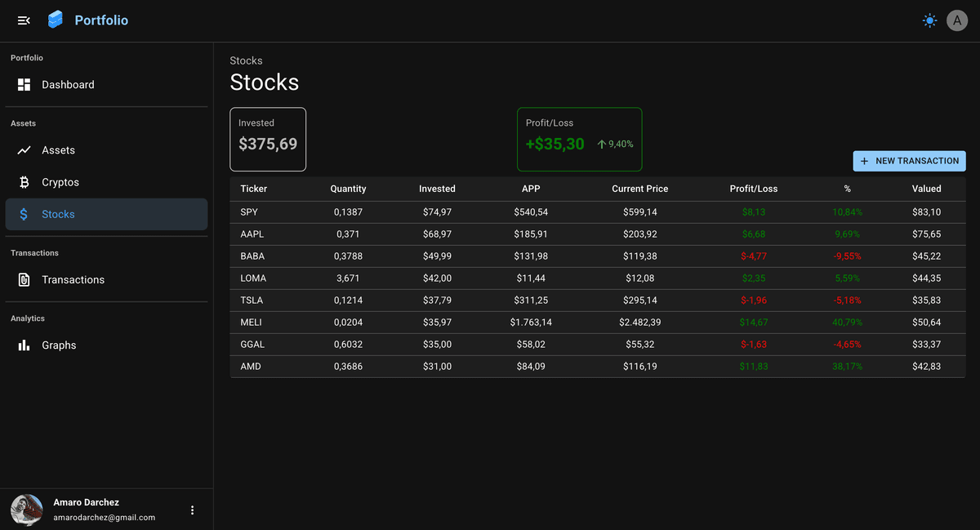Click TSLA percent loss -5,18%
Image resolution: width=980 pixels, height=530 pixels.
(x=848, y=301)
